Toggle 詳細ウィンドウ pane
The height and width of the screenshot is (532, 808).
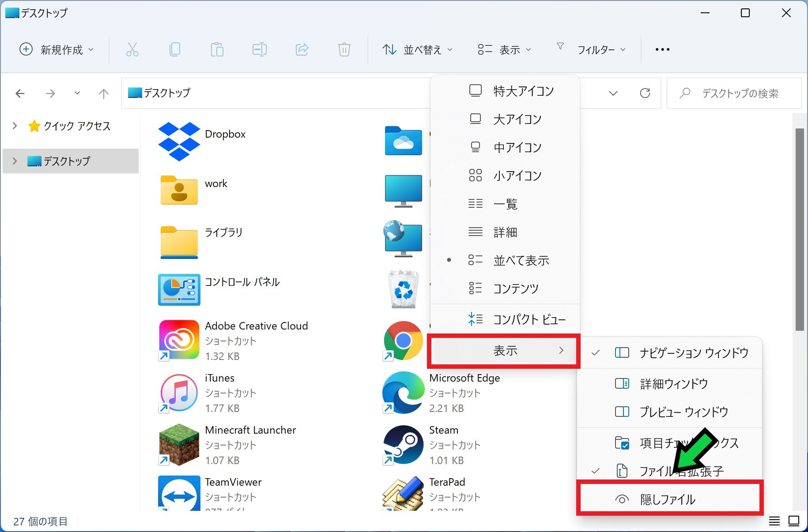pyautogui.click(x=670, y=384)
